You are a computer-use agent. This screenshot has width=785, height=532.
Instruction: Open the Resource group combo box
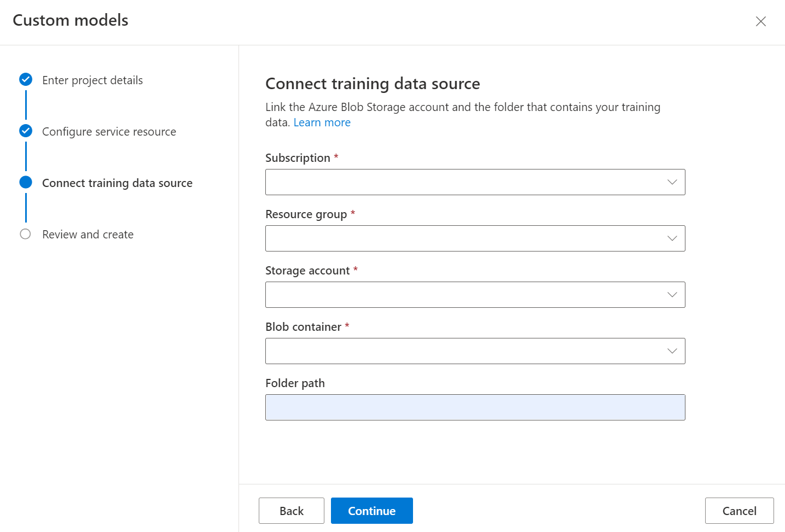(x=465, y=238)
